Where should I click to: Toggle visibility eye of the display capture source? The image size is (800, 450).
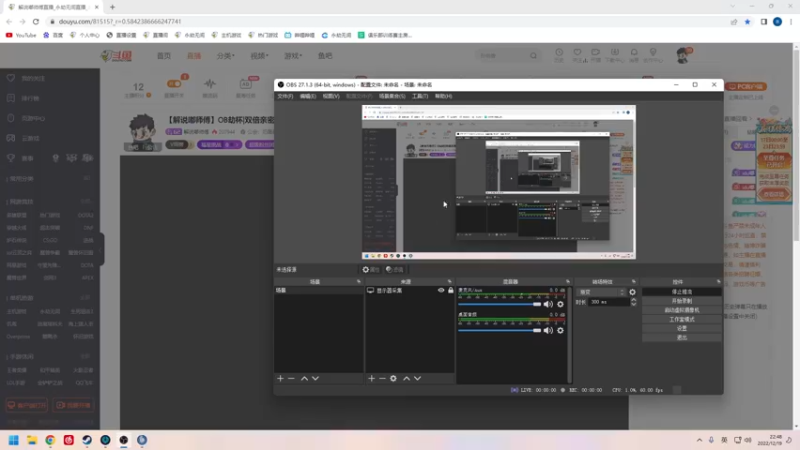441,290
